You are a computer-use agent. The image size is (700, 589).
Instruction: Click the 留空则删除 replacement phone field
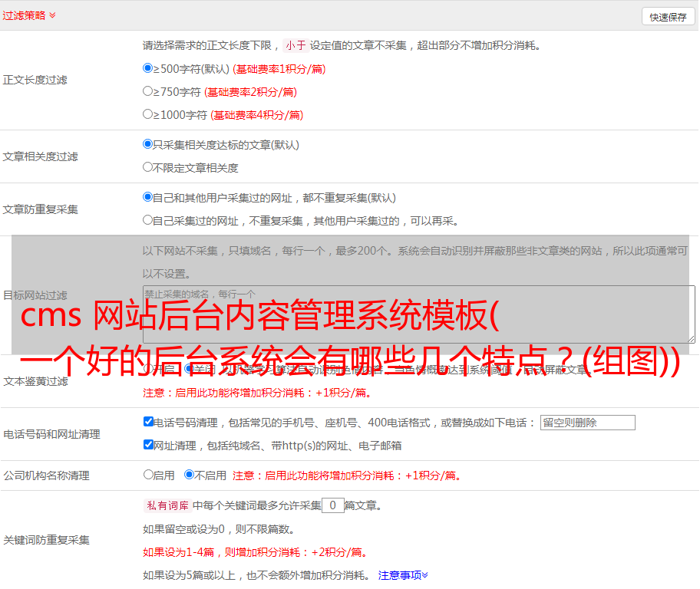[587, 423]
